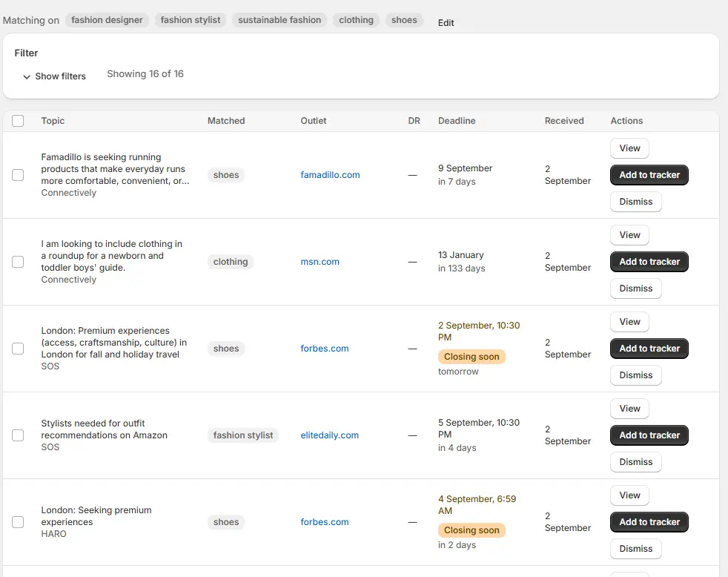Tick the select-all checkbox in table header
Image resolution: width=728 pixels, height=577 pixels.
18,121
